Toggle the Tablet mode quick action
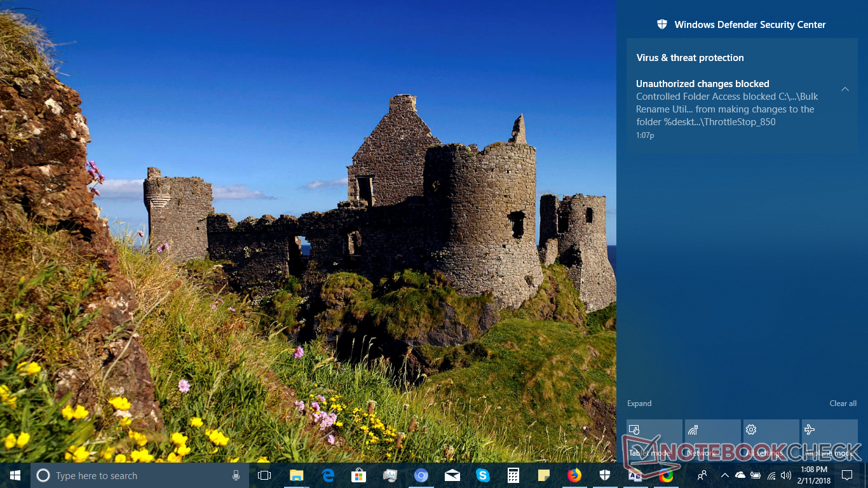 coord(654,440)
